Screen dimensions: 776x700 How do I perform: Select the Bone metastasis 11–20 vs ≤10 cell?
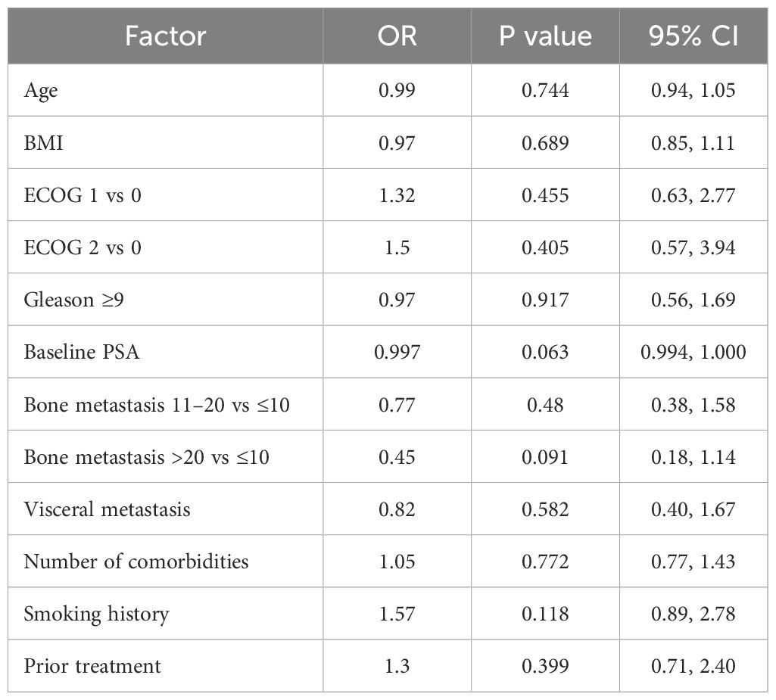[157, 405]
